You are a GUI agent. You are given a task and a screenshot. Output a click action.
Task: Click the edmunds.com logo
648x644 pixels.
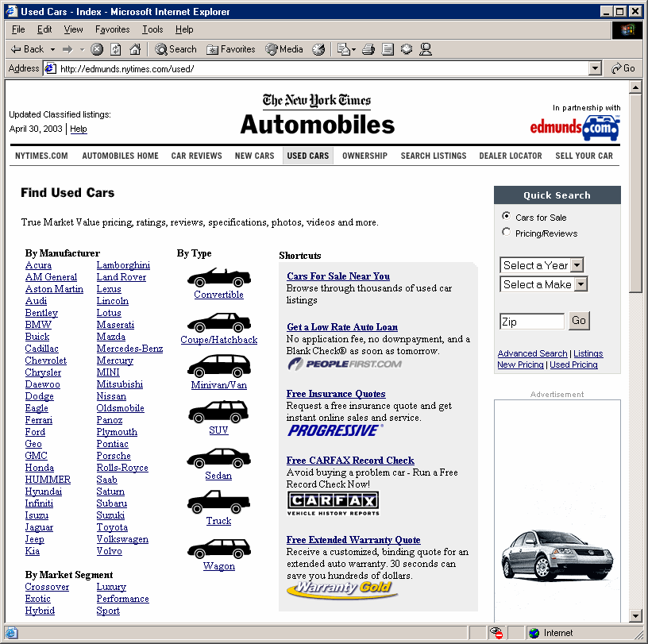pos(575,128)
